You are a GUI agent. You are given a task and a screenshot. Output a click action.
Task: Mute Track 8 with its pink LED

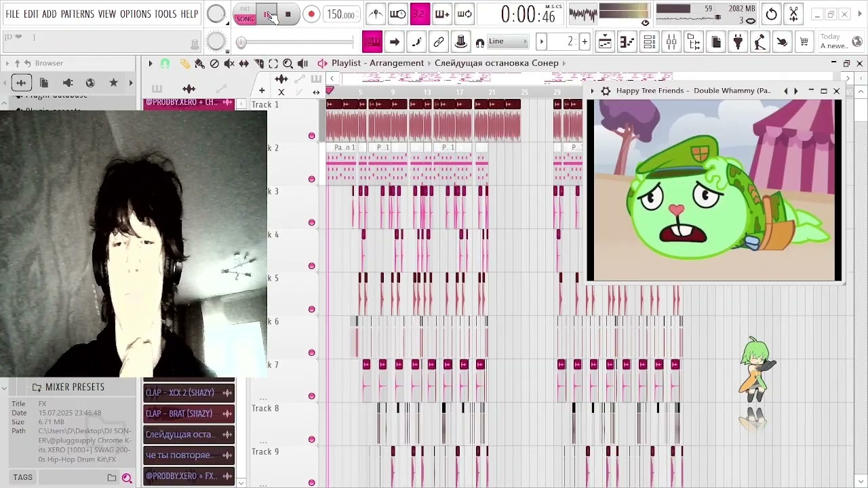pos(312,439)
